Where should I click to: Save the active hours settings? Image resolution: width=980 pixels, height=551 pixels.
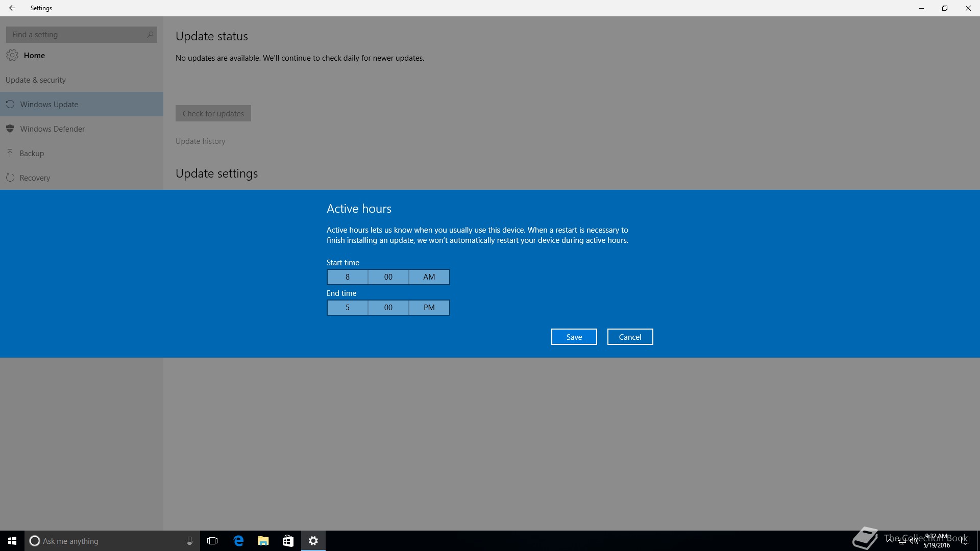click(574, 337)
